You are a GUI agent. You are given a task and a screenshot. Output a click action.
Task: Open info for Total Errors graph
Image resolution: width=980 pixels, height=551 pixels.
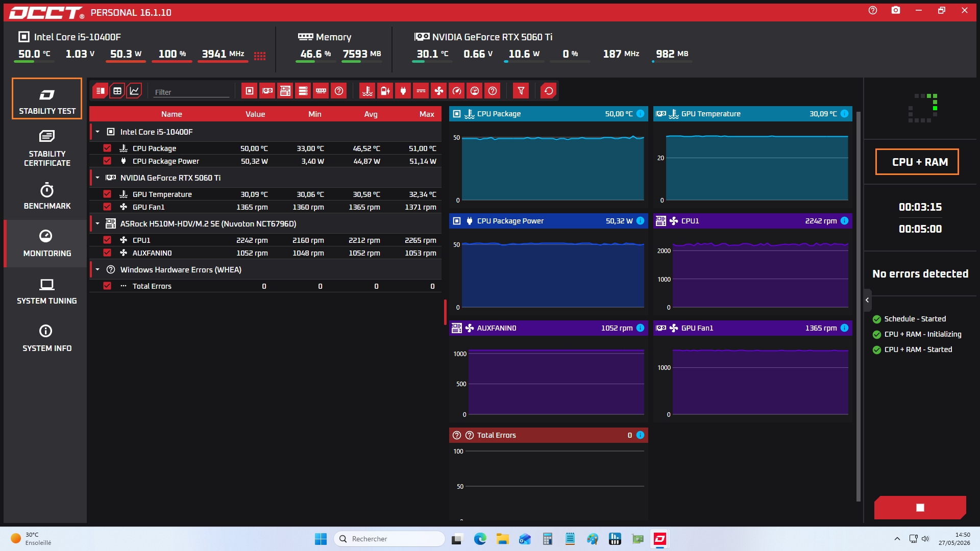tap(640, 435)
